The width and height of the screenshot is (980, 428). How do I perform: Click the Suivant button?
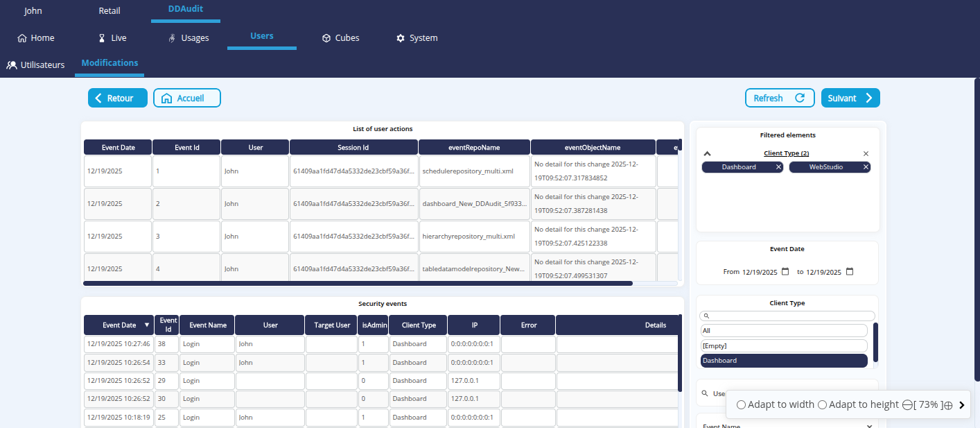(850, 98)
